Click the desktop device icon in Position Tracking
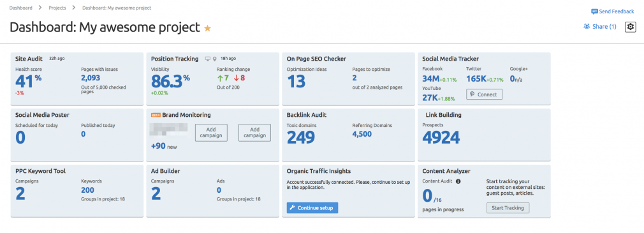Viewport: 644px width, 233px height. coord(207,59)
